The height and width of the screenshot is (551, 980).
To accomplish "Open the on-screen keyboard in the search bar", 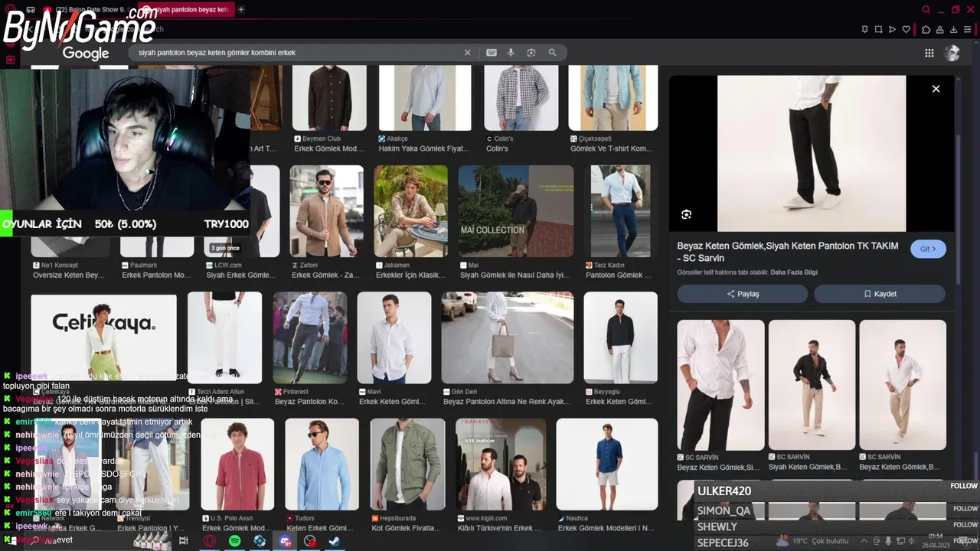I will 492,53.
